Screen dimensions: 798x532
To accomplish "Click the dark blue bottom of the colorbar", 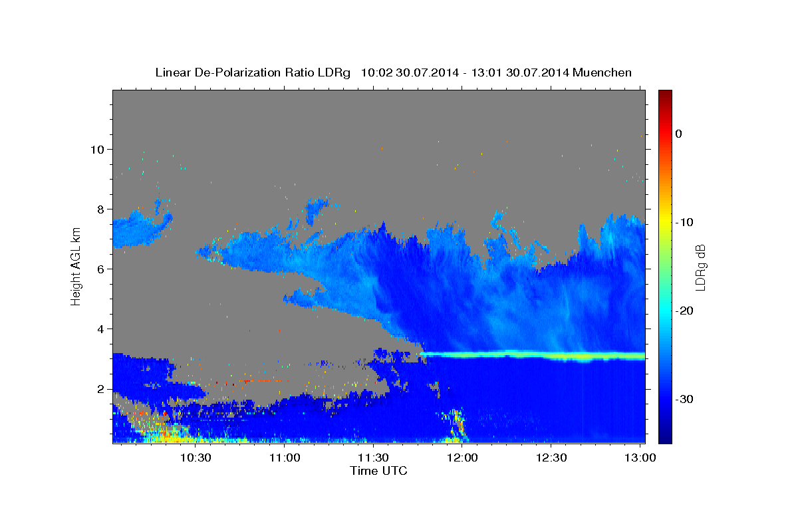I will [665, 438].
